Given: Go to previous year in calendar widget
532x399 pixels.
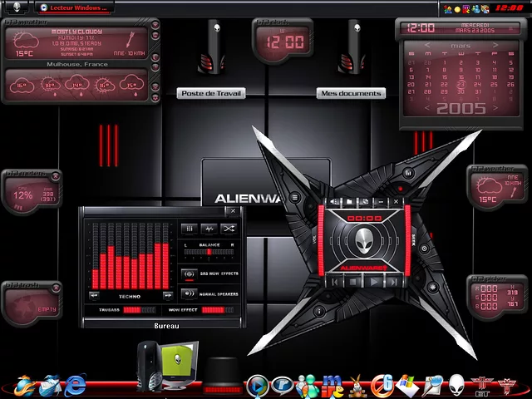Looking at the screenshot, I should point(427,108).
